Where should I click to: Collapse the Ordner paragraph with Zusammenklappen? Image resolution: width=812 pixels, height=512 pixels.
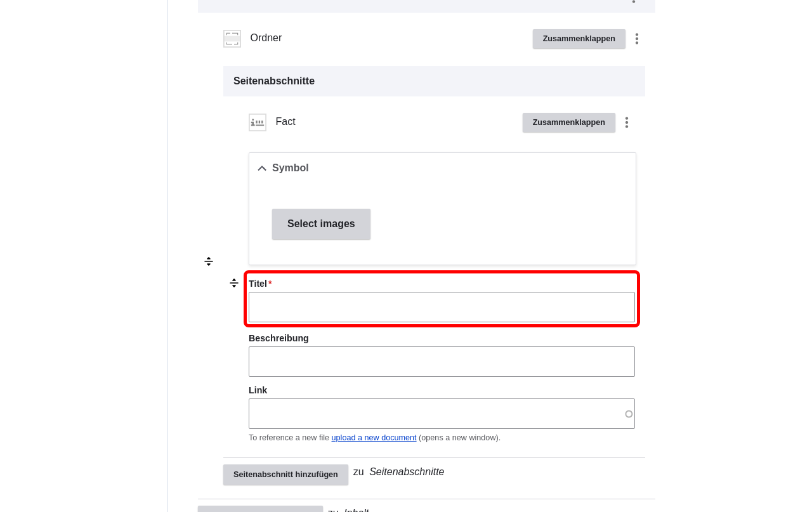[579, 39]
